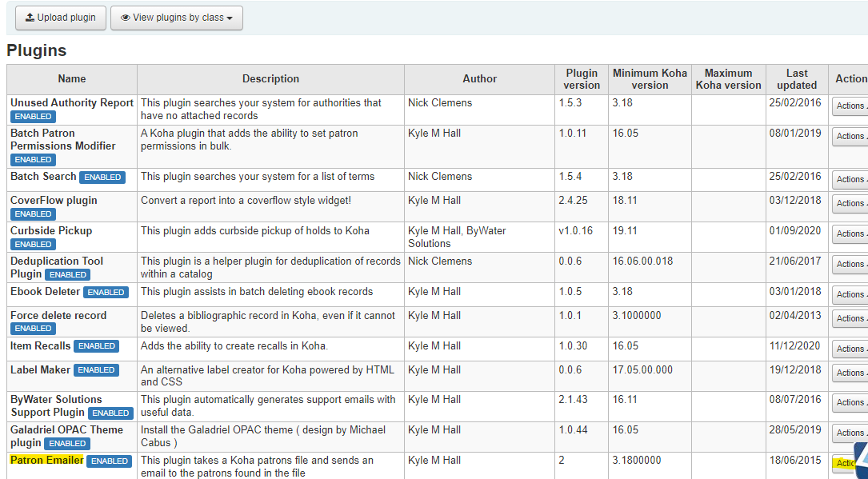Select the Curbside Pickup plugin name
The width and height of the screenshot is (868, 479).
click(x=51, y=230)
